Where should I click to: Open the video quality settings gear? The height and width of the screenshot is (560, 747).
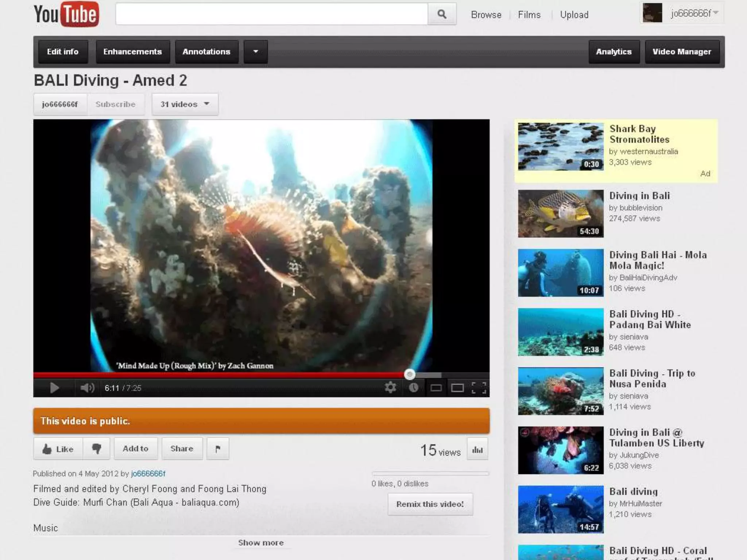coord(390,388)
